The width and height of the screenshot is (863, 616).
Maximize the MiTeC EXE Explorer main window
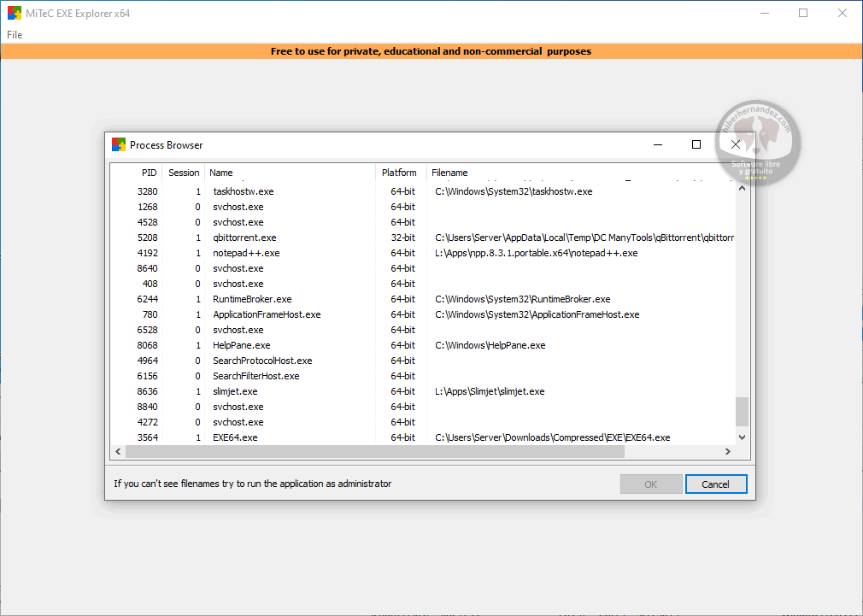click(x=803, y=13)
